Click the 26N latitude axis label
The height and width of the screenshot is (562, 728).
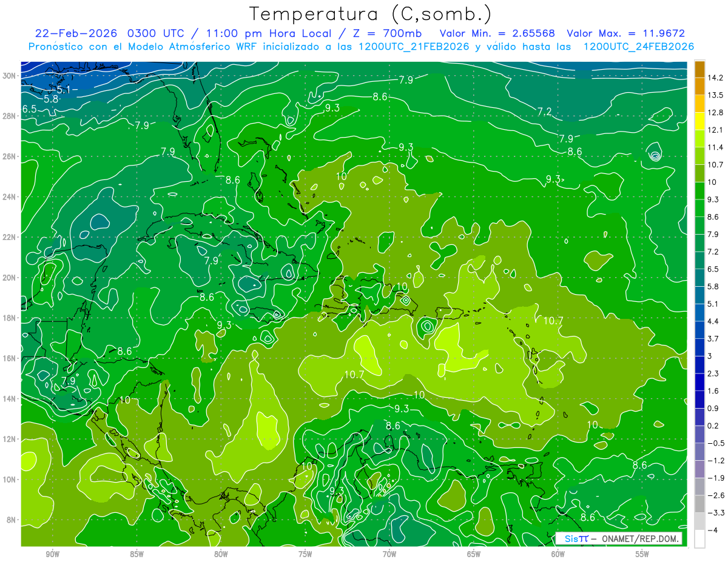click(x=10, y=156)
